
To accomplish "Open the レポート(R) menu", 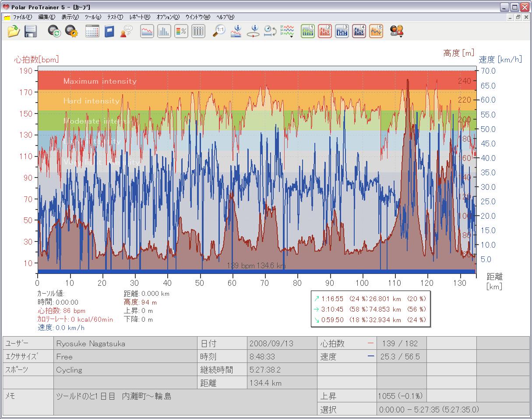I will (140, 17).
